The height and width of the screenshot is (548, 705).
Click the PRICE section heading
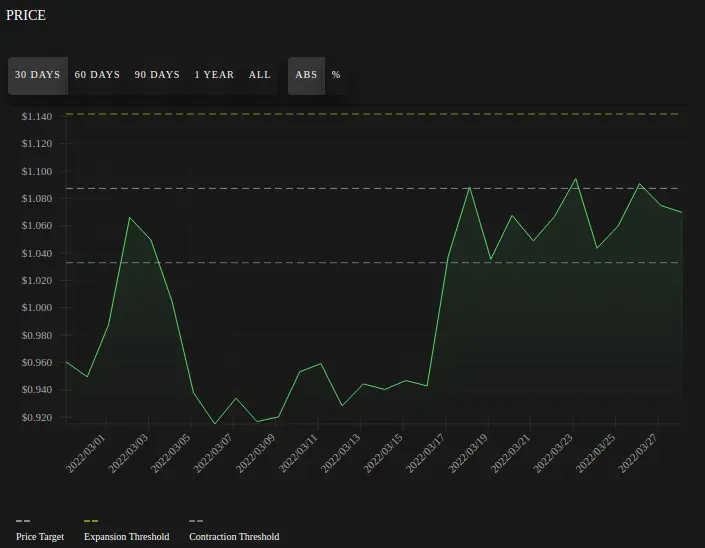pyautogui.click(x=26, y=15)
